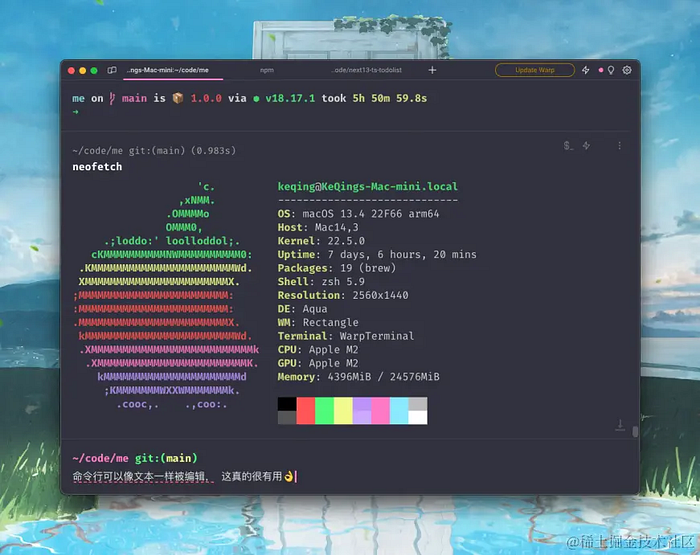Open the neofetch block's three-dot menu
The image size is (700, 555).
619,146
